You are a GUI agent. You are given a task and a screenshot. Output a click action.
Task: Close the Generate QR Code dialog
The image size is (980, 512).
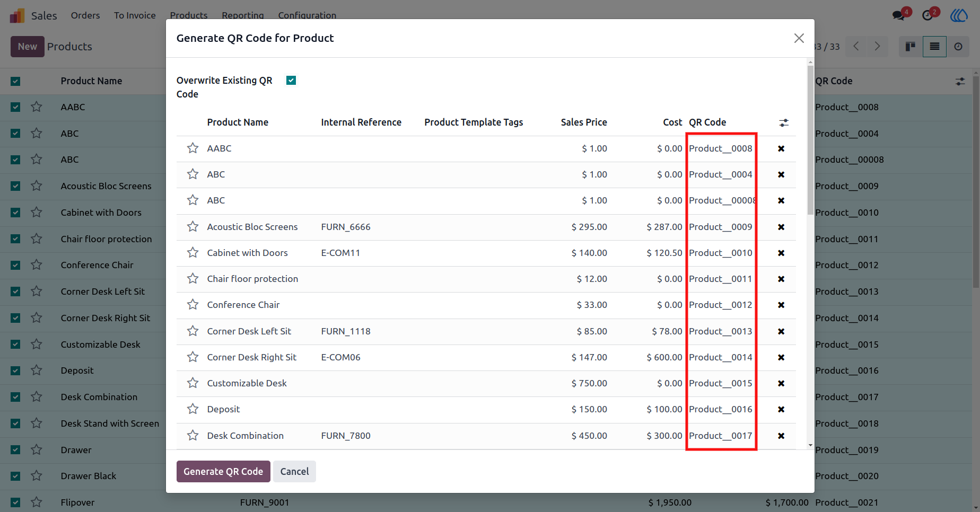(799, 38)
